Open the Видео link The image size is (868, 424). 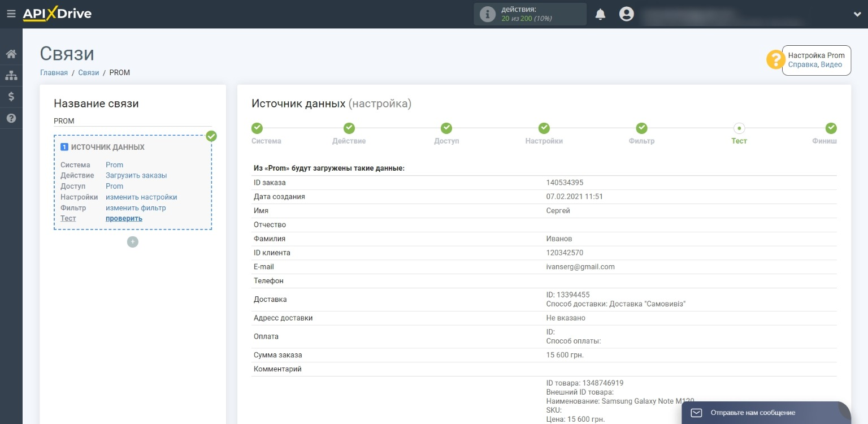pos(831,64)
